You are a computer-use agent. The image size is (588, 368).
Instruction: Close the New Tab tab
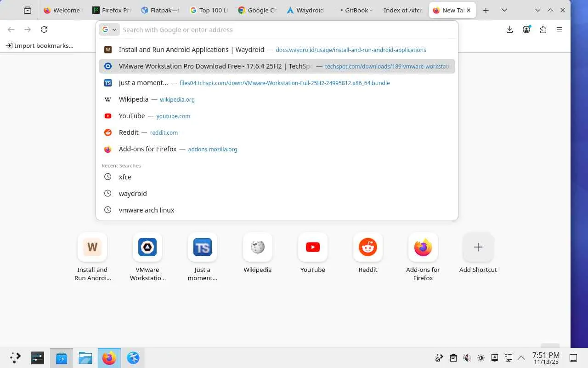(x=469, y=10)
